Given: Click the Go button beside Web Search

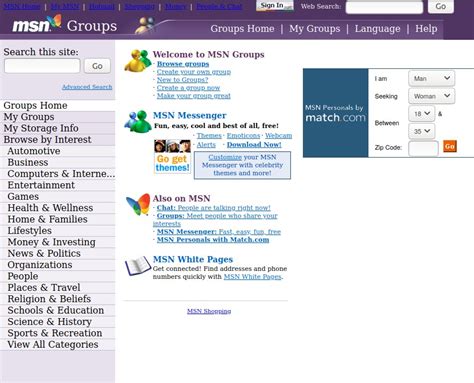Looking at the screenshot, I should point(441,6).
